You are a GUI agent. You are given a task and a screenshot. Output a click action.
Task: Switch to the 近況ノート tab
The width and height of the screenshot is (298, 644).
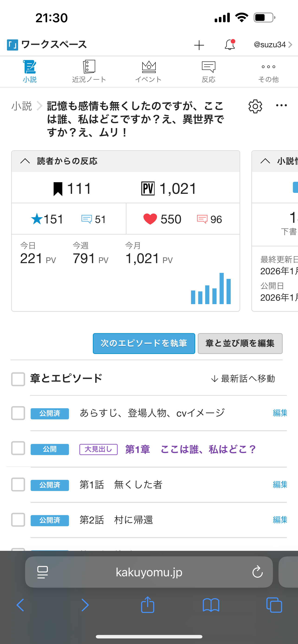pos(89,71)
